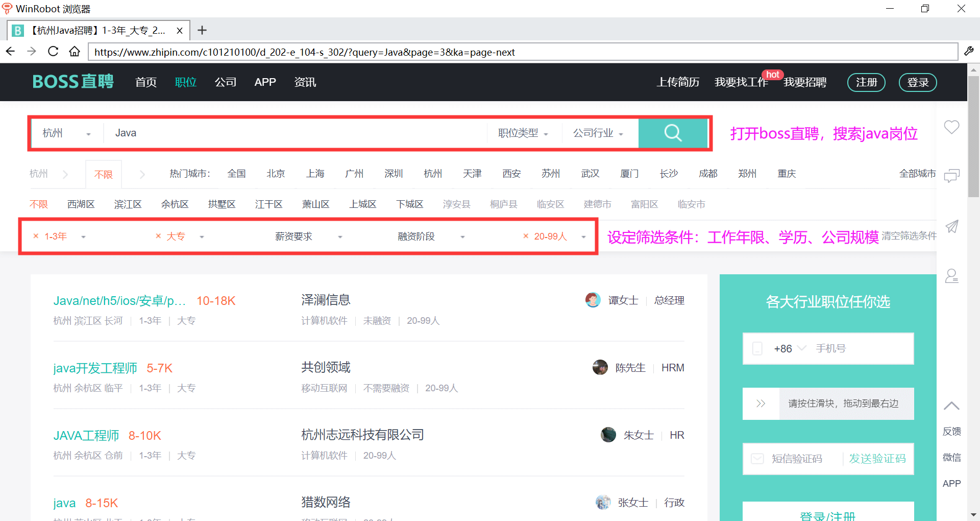Viewport: 980px width, 521px height.
Task: Go to 首页 in the top navigation
Action: click(x=146, y=82)
